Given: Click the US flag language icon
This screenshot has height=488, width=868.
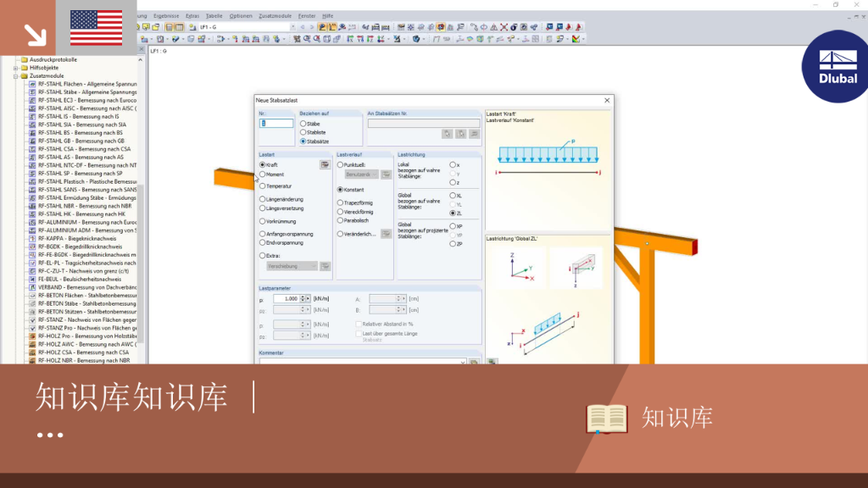Looking at the screenshot, I should (x=97, y=28).
